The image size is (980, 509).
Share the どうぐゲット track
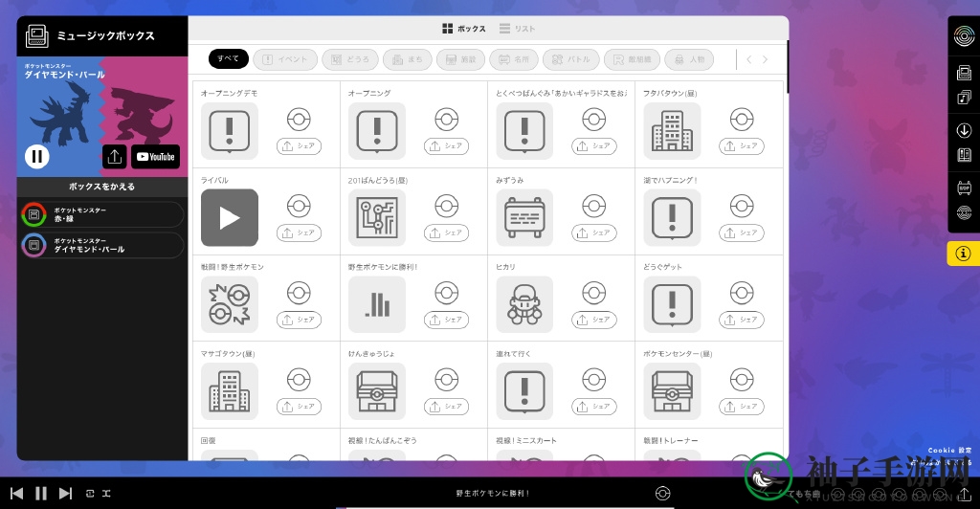(742, 320)
